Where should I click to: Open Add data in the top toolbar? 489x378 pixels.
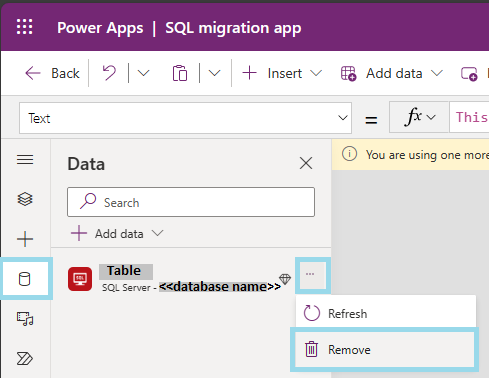pyautogui.click(x=392, y=73)
